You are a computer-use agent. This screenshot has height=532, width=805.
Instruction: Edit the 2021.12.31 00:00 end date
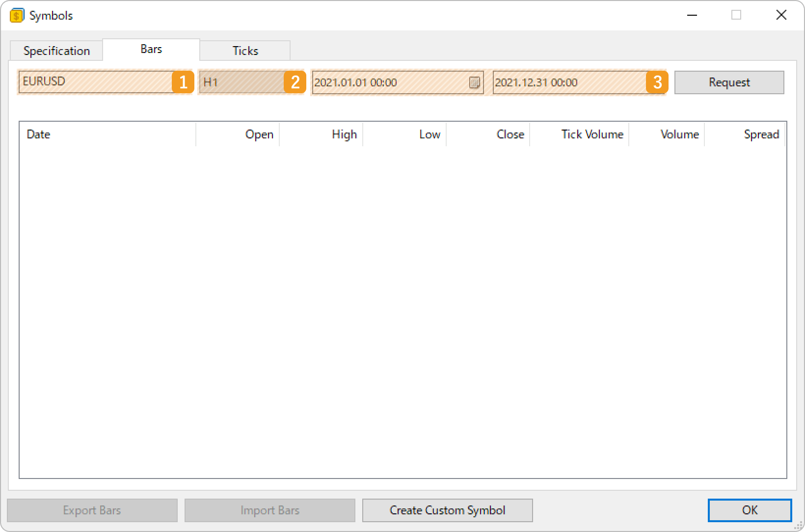click(x=579, y=82)
